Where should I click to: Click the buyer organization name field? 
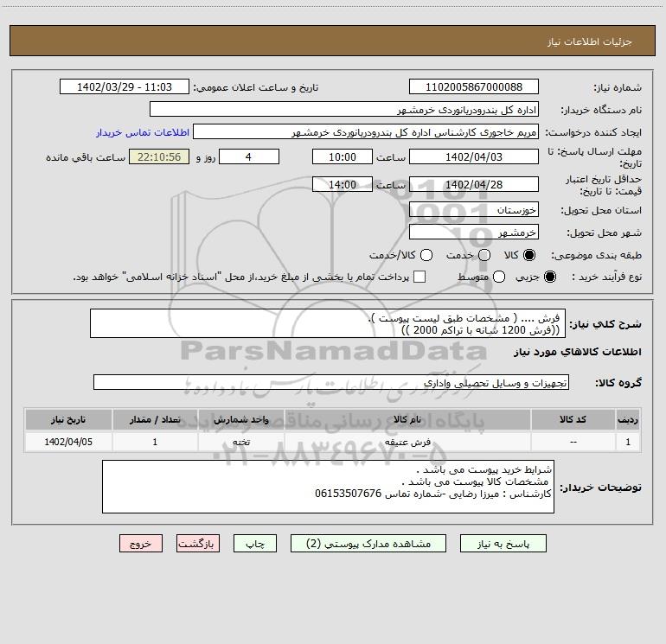[344, 109]
